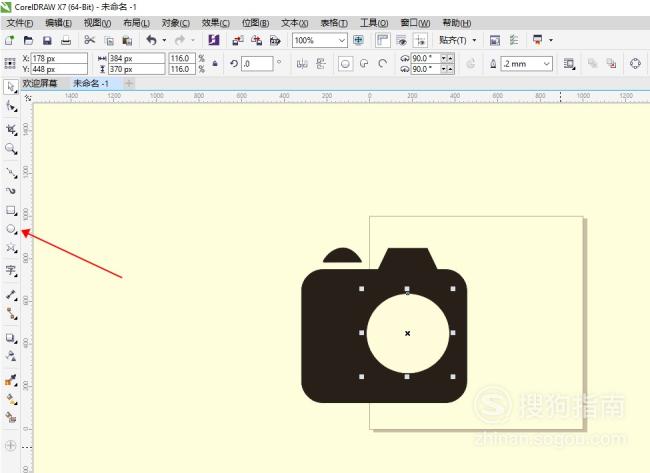Open the 位图(B) menu
The height and width of the screenshot is (473, 650).
[255, 23]
